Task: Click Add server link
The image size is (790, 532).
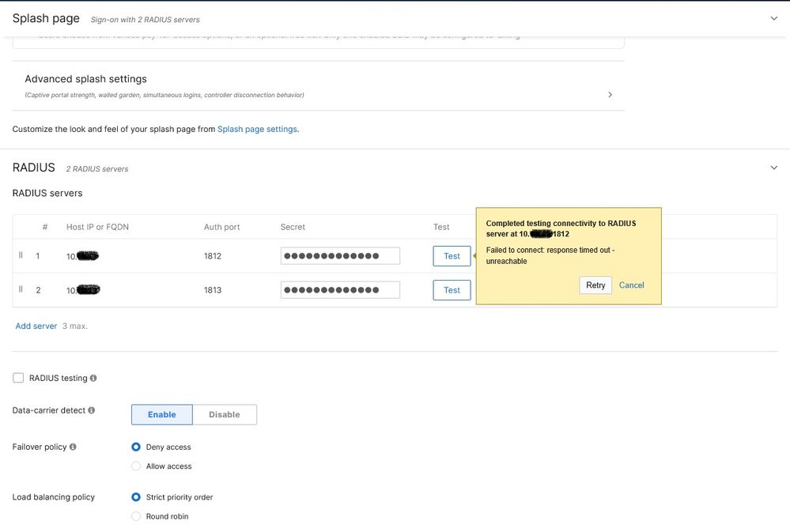Action: [x=36, y=326]
